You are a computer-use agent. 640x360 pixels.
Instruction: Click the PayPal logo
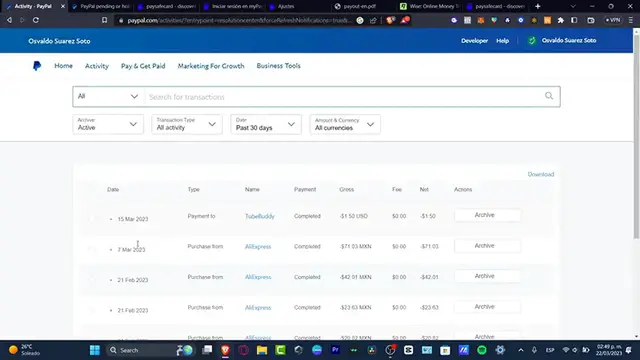click(37, 66)
